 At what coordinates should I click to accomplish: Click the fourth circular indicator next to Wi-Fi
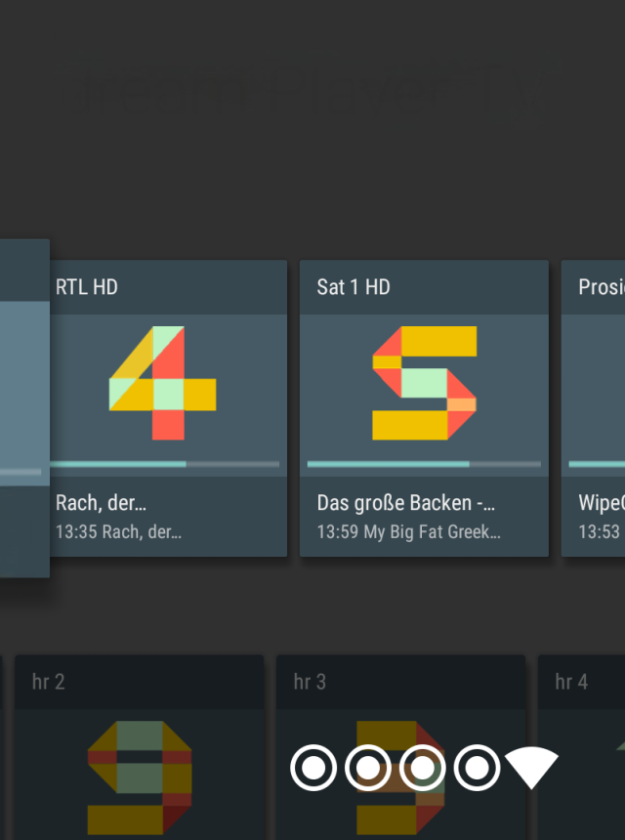(x=477, y=768)
